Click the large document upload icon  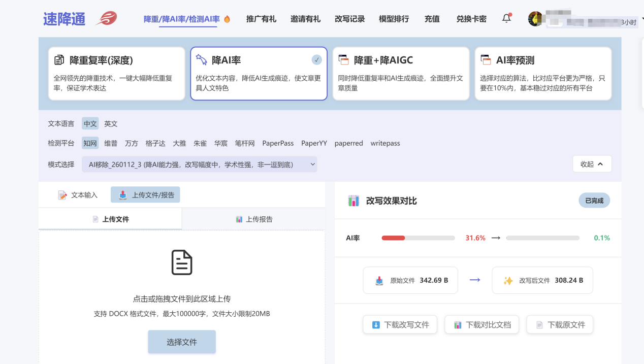tap(182, 262)
